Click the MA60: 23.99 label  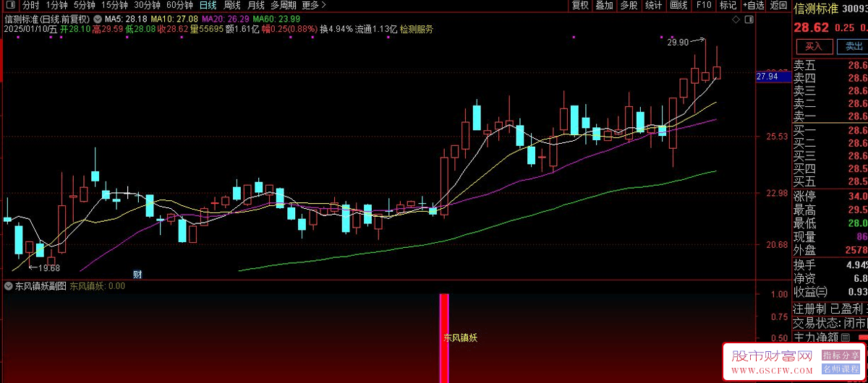(x=276, y=18)
